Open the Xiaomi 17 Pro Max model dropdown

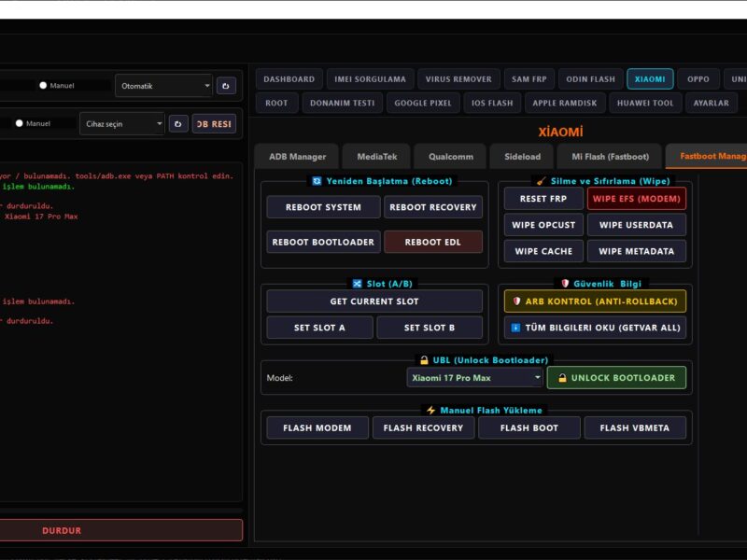(x=474, y=378)
